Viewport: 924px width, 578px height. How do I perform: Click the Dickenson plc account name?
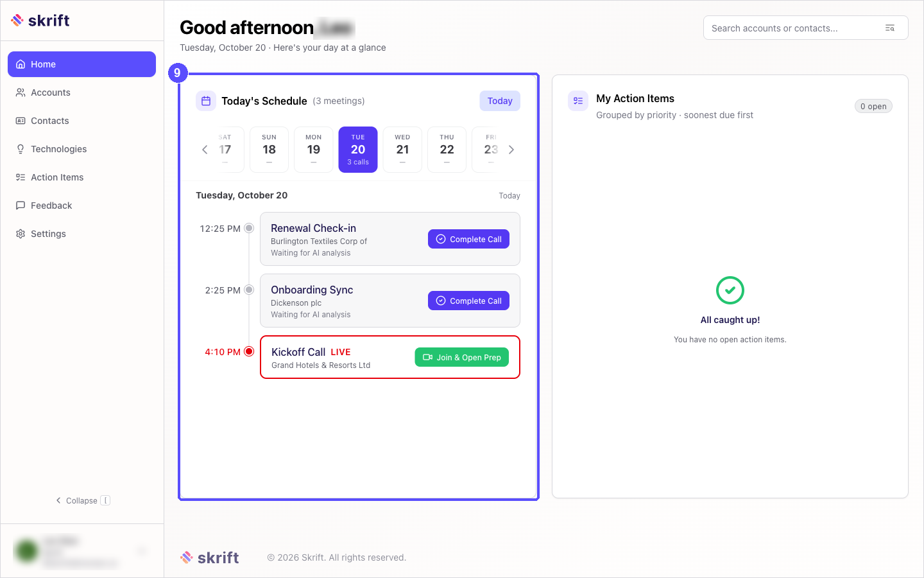pos(296,303)
